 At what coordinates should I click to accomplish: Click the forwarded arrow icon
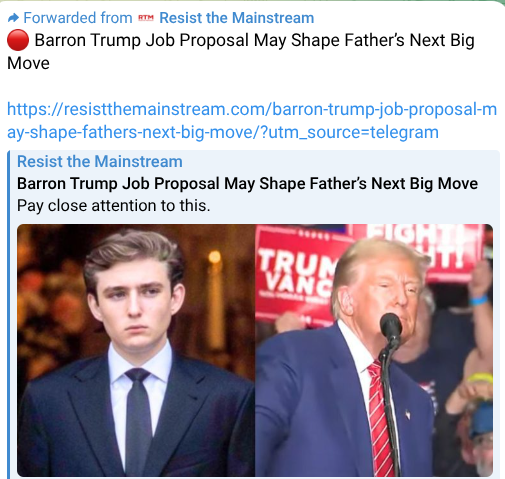pyautogui.click(x=13, y=18)
